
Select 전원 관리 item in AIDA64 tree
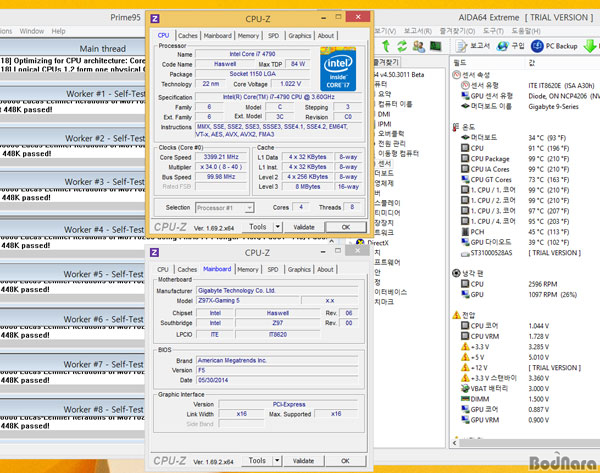click(392, 144)
